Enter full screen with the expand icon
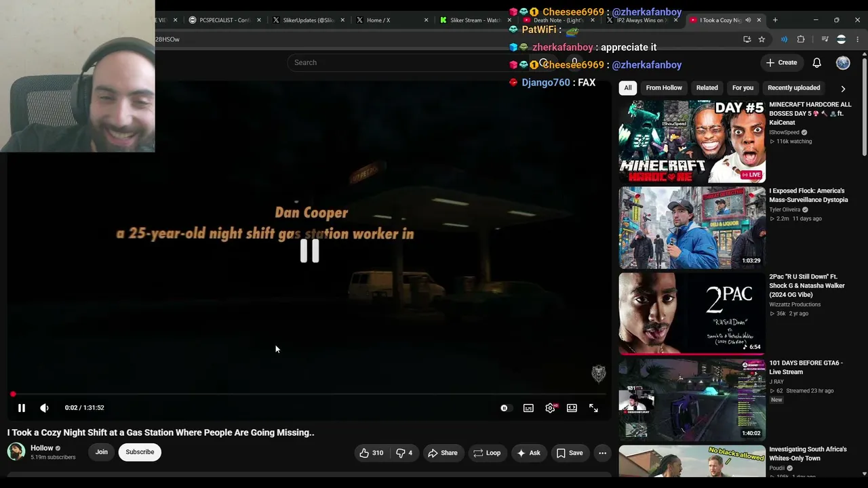Screen dimensions: 868x488 click(x=593, y=408)
